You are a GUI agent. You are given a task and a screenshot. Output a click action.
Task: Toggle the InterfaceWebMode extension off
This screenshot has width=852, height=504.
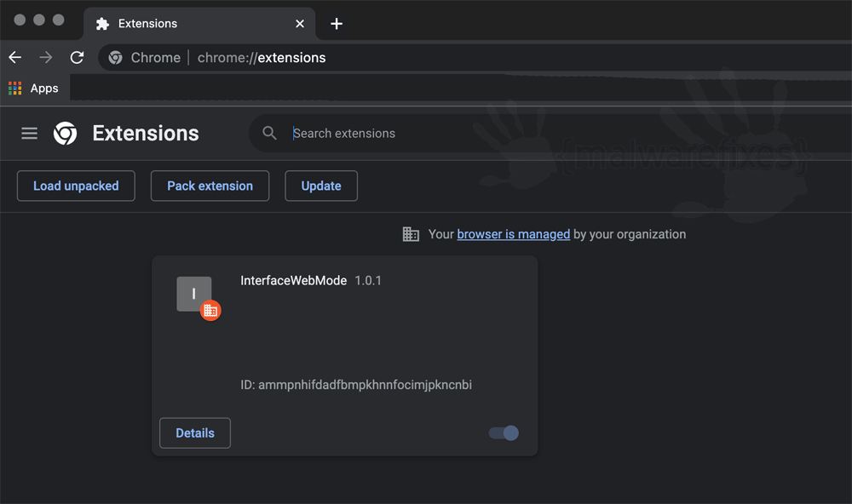coord(504,432)
